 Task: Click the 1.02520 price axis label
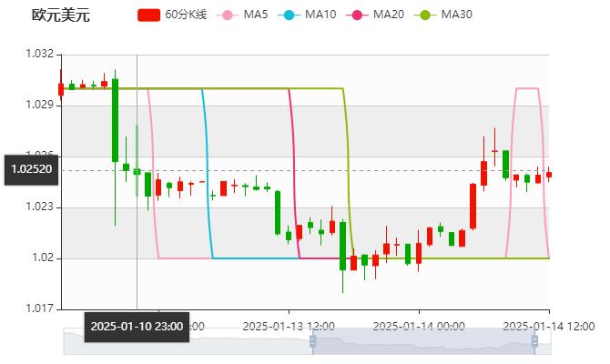31,169
